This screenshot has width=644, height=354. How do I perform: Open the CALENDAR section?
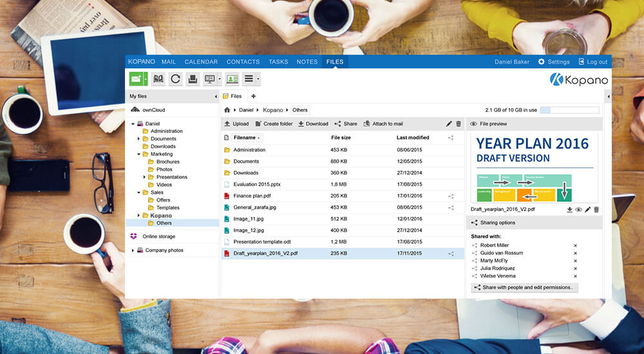coord(201,62)
